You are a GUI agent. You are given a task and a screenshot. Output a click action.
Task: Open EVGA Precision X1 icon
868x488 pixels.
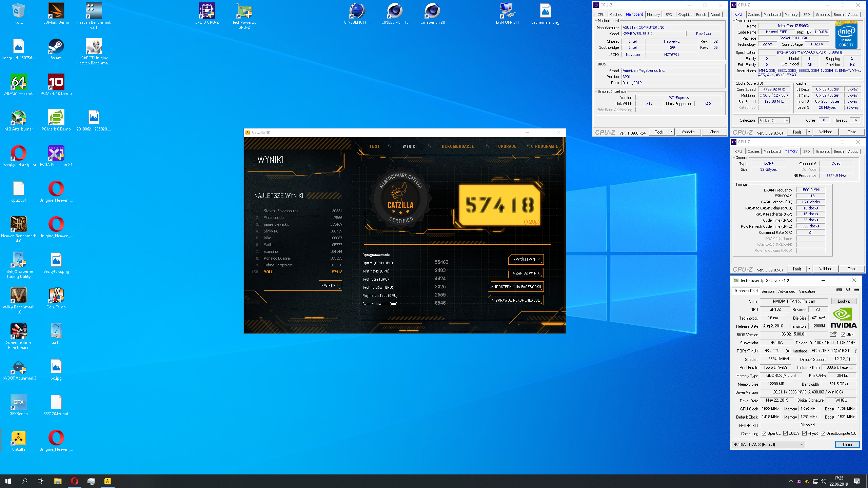click(x=56, y=156)
